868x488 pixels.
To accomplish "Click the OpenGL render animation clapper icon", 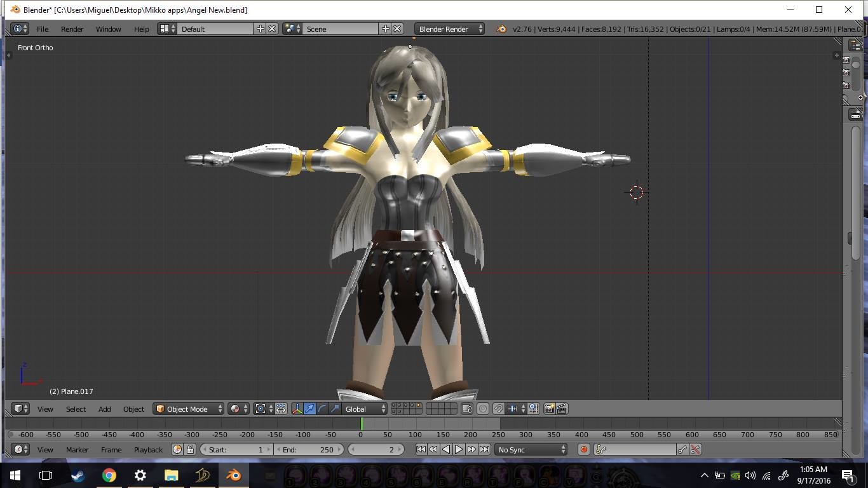I will click(562, 409).
